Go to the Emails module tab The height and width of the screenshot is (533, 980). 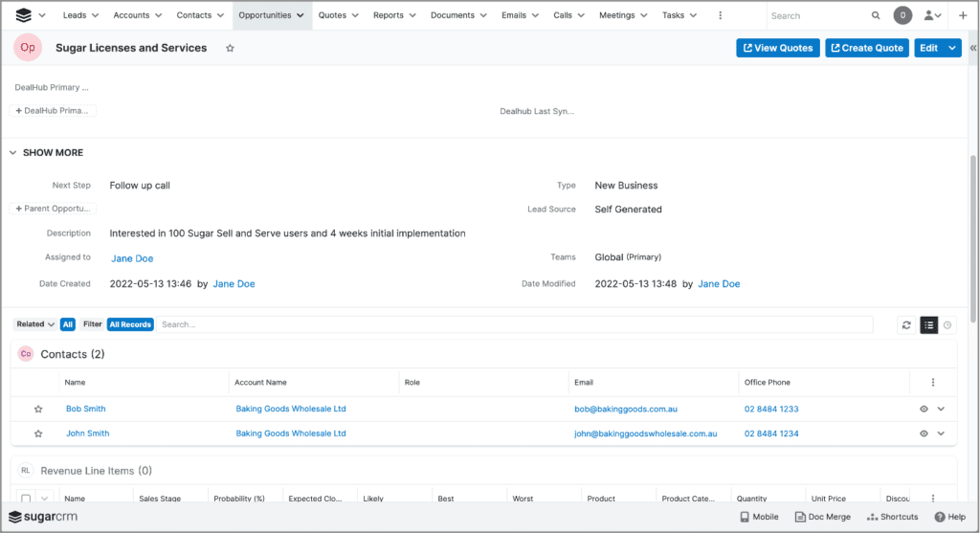(x=514, y=15)
